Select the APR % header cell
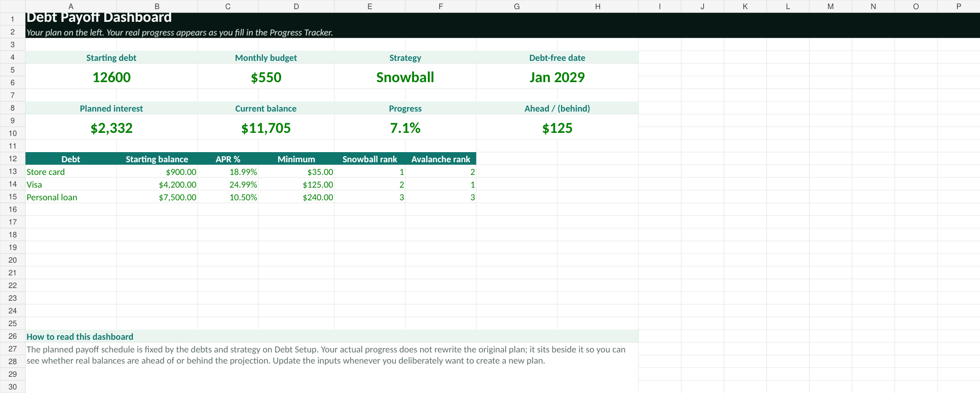980x393 pixels. click(228, 159)
